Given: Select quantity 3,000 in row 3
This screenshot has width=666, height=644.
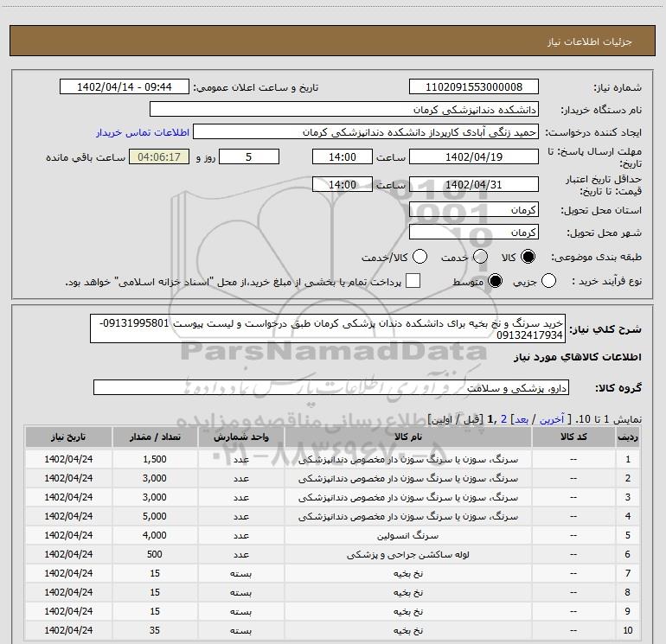Looking at the screenshot, I should 155,497.
